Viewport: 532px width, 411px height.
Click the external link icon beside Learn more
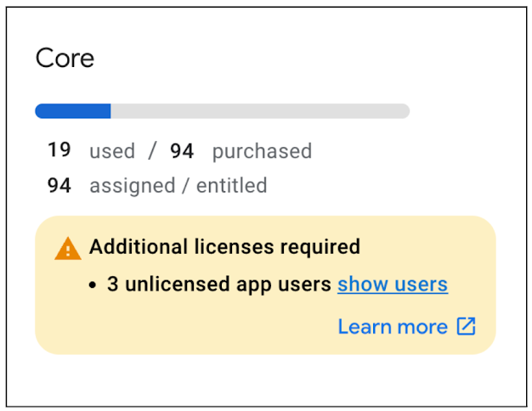[x=467, y=326]
